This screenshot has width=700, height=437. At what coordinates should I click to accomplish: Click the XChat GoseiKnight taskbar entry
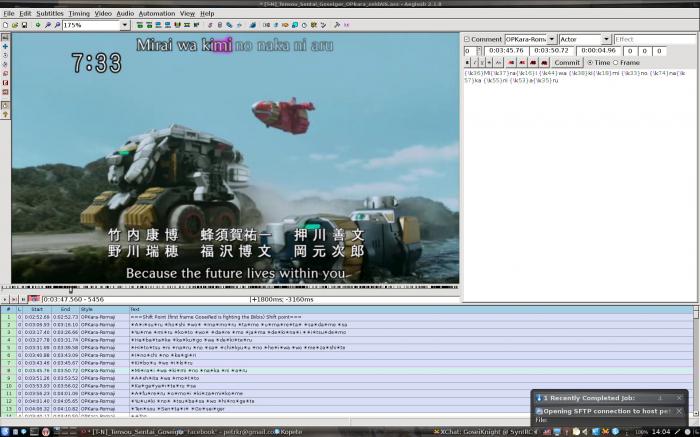483,432
